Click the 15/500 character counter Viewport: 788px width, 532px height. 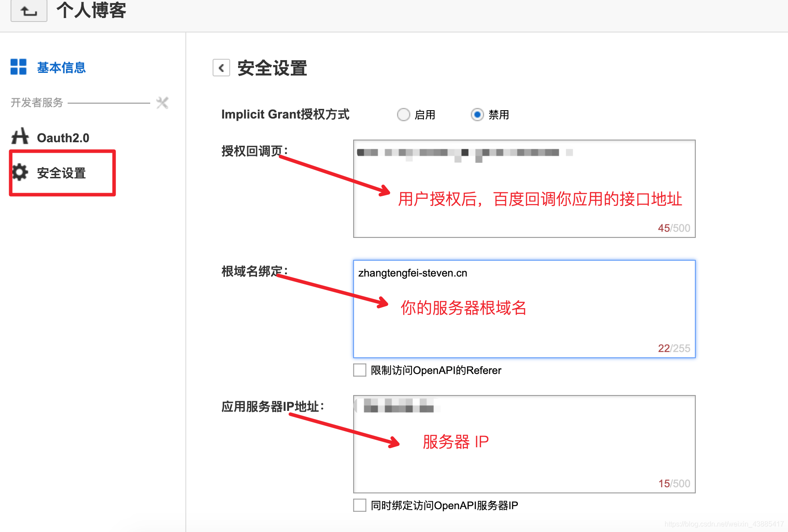point(674,484)
